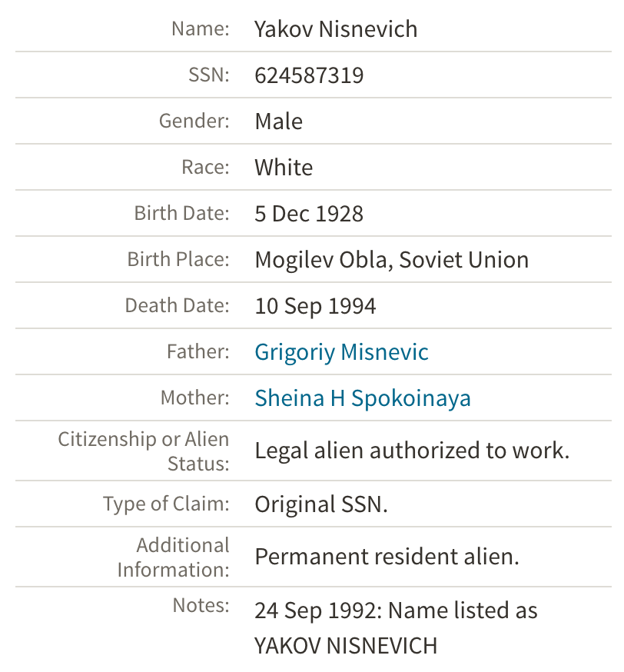Click the text Legal alien authorized to work

click(x=412, y=451)
